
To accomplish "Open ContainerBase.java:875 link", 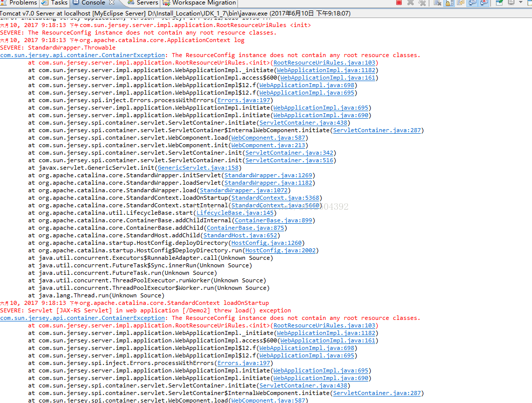I will [x=245, y=228].
